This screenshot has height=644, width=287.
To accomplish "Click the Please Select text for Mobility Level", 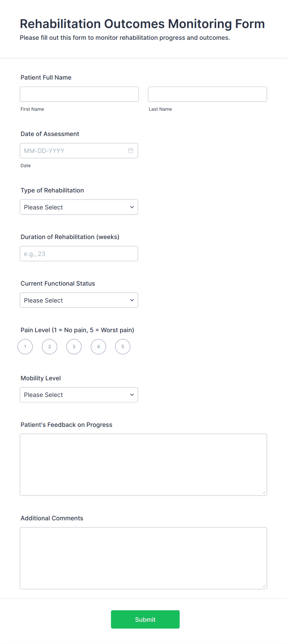I will (x=43, y=394).
